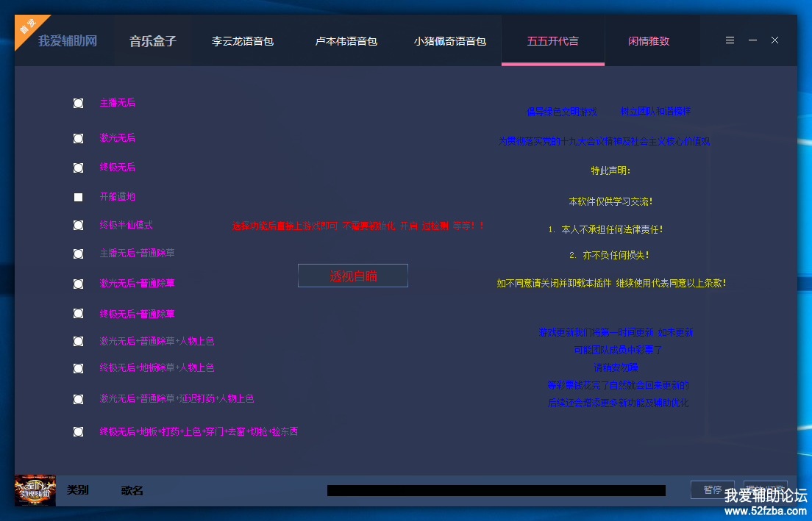Click the 歌名 column label

pos(132,490)
